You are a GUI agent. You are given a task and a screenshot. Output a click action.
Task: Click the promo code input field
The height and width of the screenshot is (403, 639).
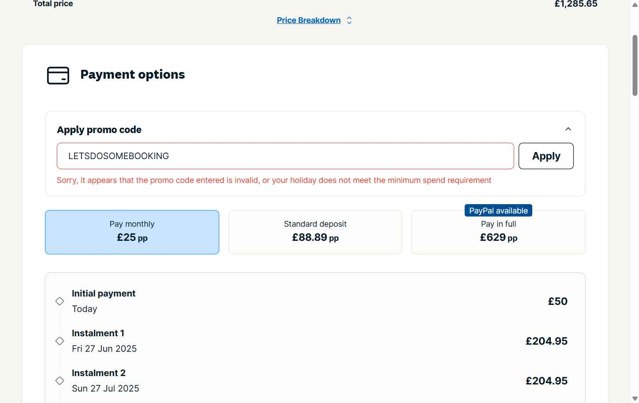tap(285, 156)
